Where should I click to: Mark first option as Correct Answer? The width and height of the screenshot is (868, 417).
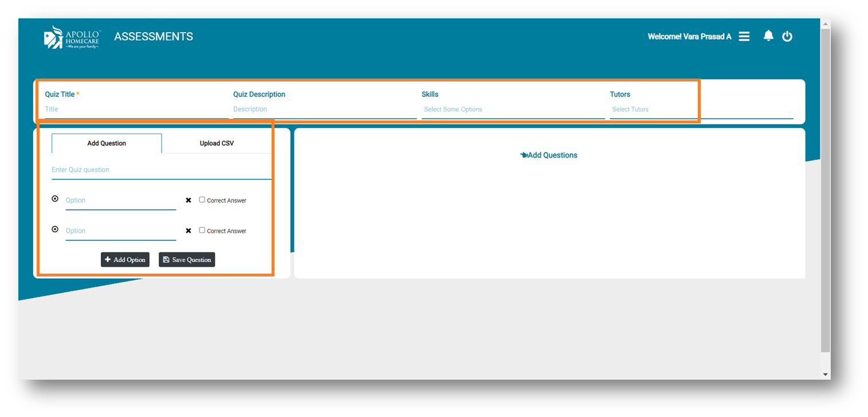point(202,200)
